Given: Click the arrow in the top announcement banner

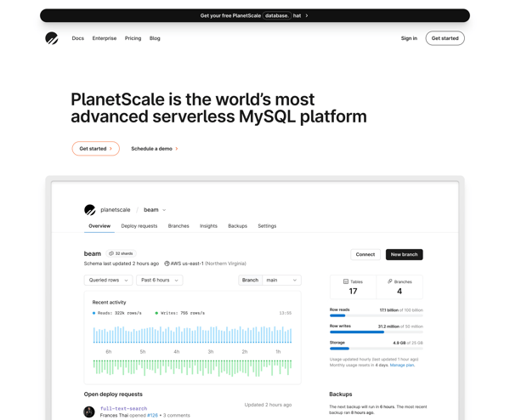Looking at the screenshot, I should point(306,15).
